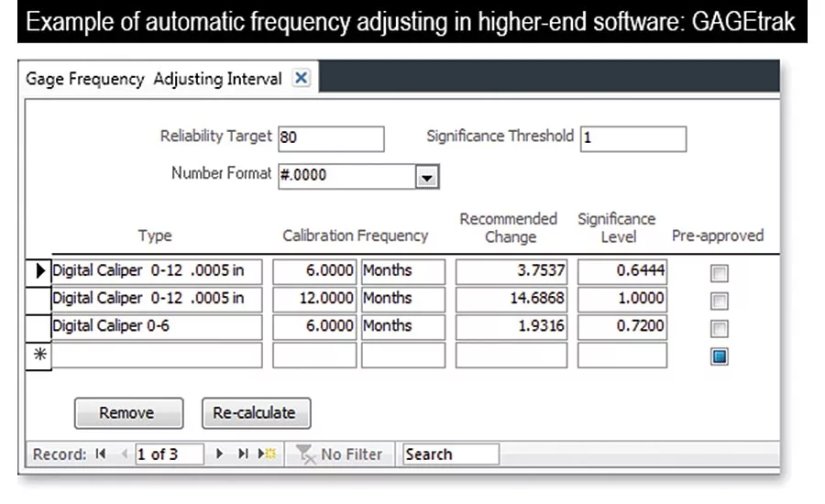Click into the Reliability Target field

(x=331, y=139)
